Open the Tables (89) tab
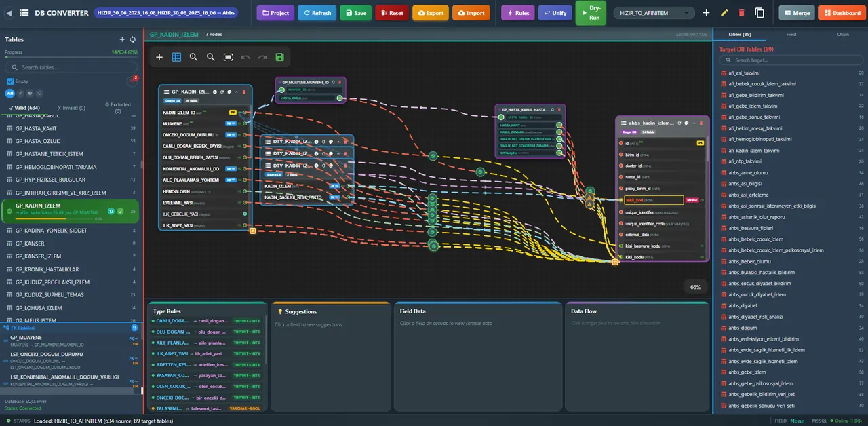The height and width of the screenshot is (426, 868). pyautogui.click(x=739, y=34)
